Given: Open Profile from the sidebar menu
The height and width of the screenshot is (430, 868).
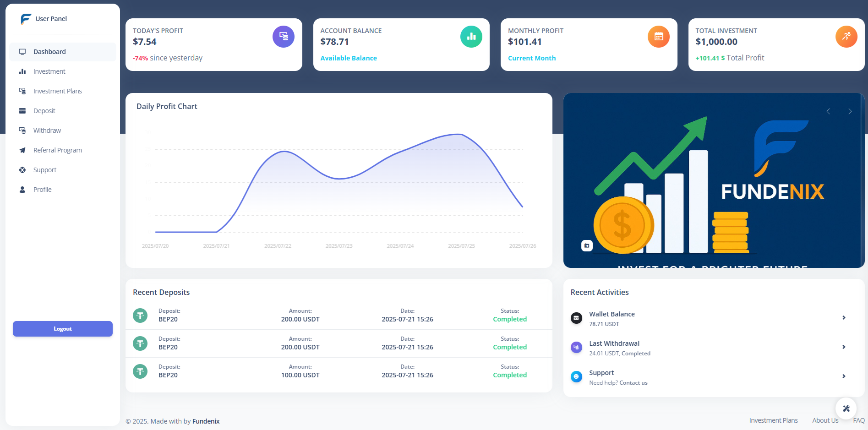Looking at the screenshot, I should [63, 190].
